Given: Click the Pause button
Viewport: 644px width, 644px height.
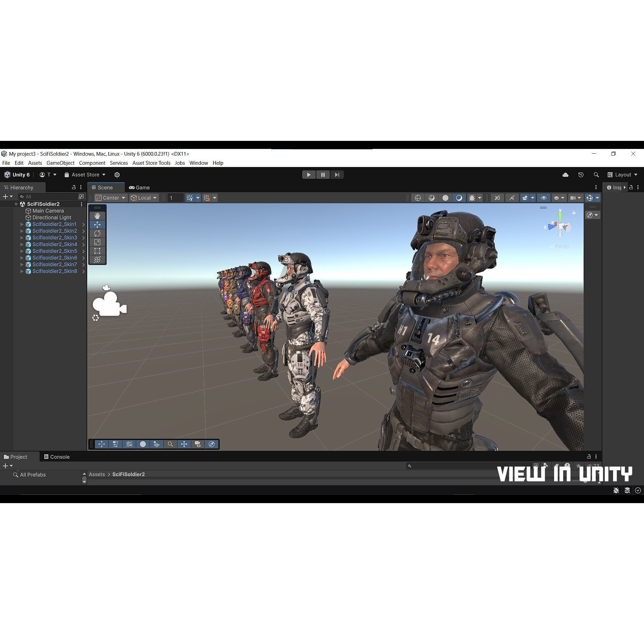Looking at the screenshot, I should (x=323, y=175).
